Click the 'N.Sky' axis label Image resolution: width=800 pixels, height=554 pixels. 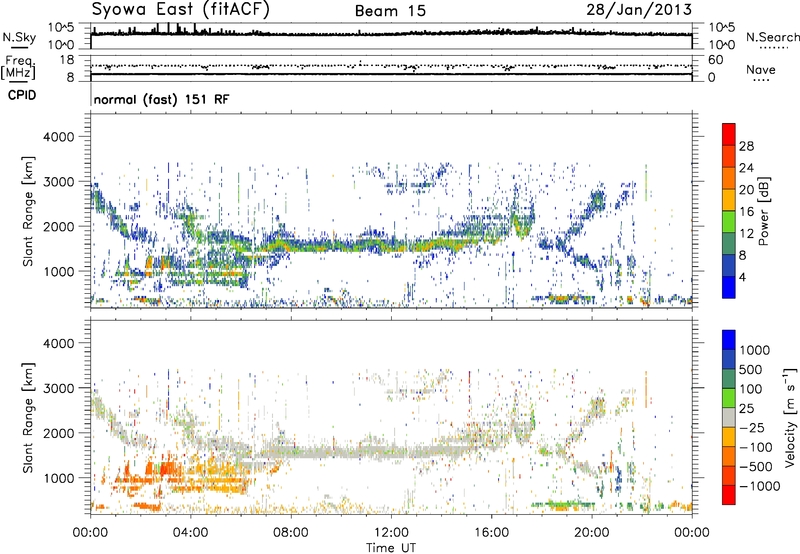click(19, 37)
